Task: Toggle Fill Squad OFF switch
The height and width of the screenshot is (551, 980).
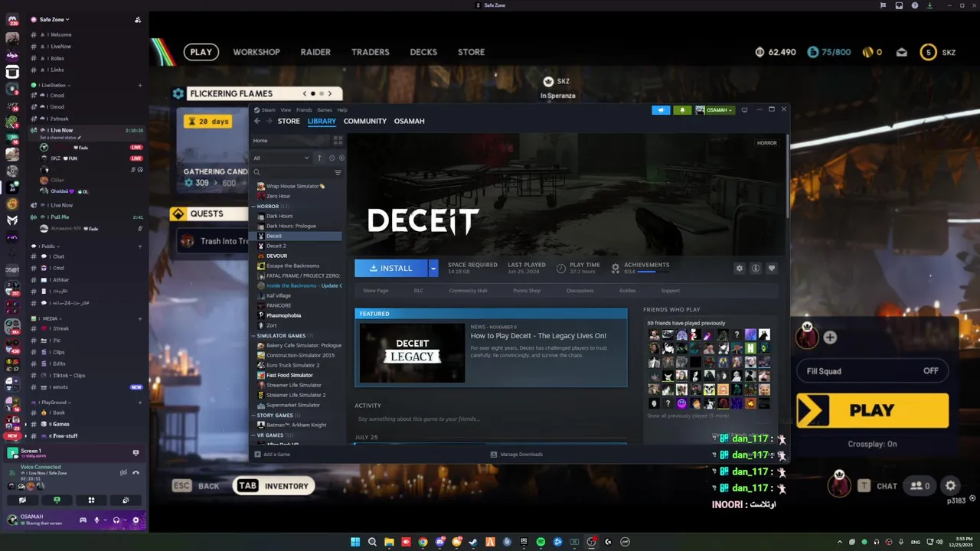Action: [x=930, y=371]
